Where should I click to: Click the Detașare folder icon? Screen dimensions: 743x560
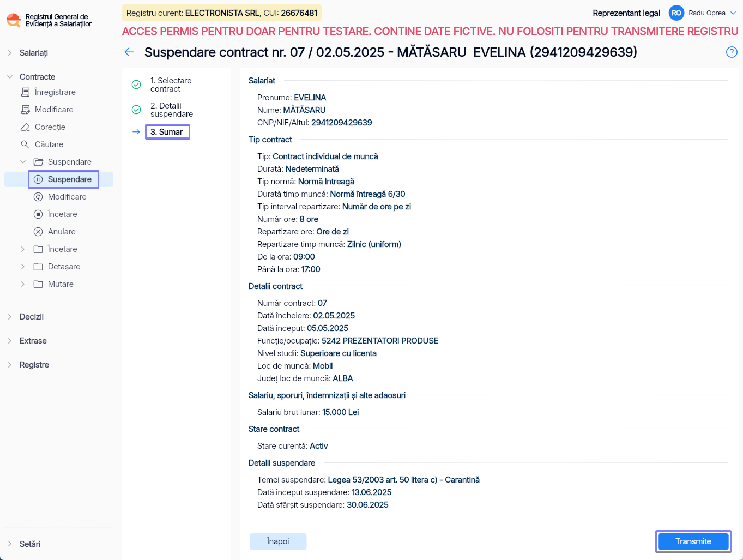pos(38,267)
